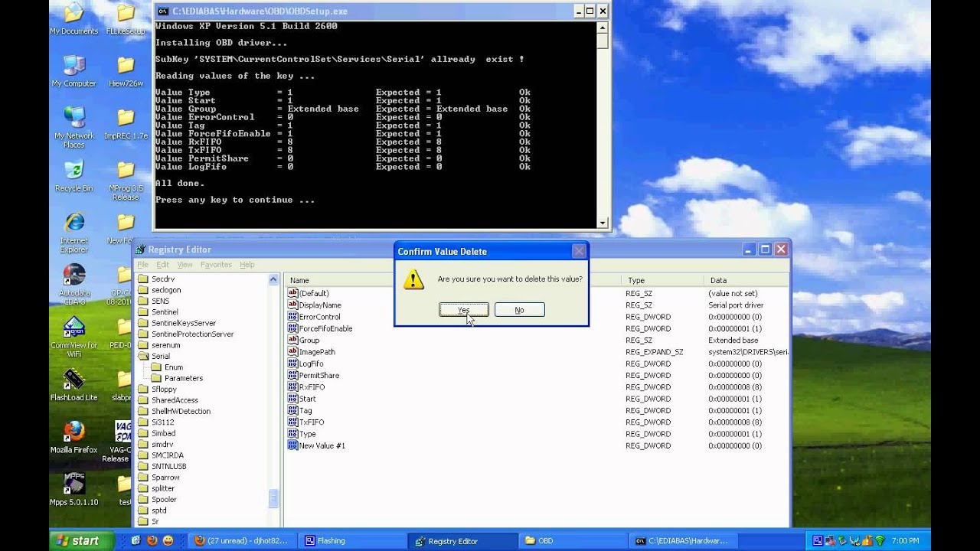Launch the Mozilla Firefox desktop shortcut
980x551 pixels.
[74, 438]
